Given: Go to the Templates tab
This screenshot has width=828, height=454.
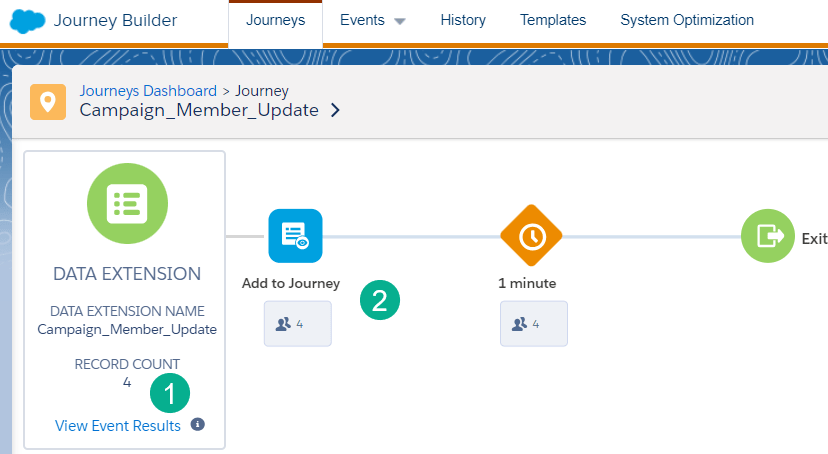Looking at the screenshot, I should point(553,21).
